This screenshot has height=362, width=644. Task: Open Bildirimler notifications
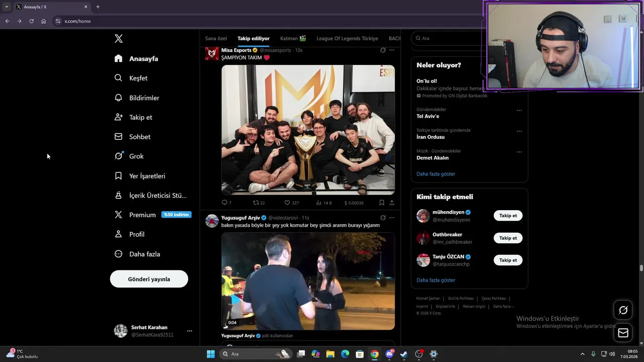click(137, 98)
